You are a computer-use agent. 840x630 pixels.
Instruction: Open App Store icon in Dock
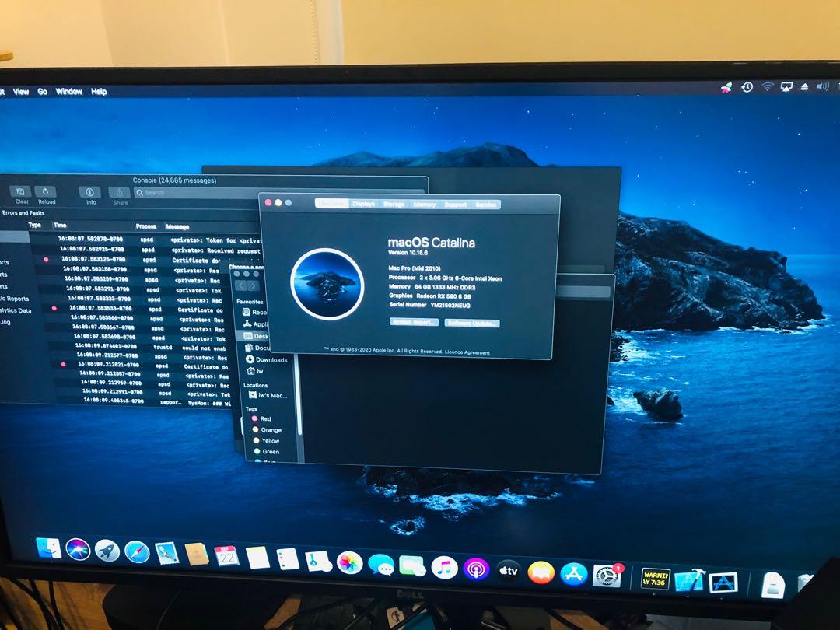(x=574, y=574)
